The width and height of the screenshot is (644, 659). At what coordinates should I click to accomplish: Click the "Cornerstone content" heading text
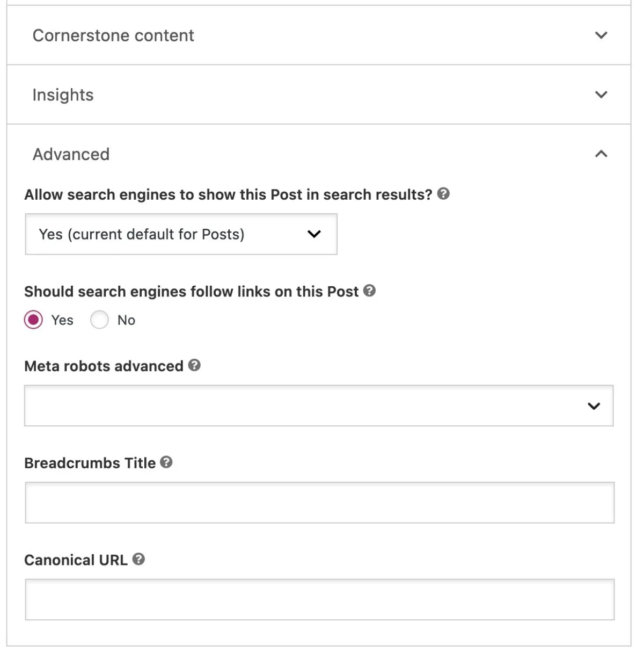click(x=113, y=35)
